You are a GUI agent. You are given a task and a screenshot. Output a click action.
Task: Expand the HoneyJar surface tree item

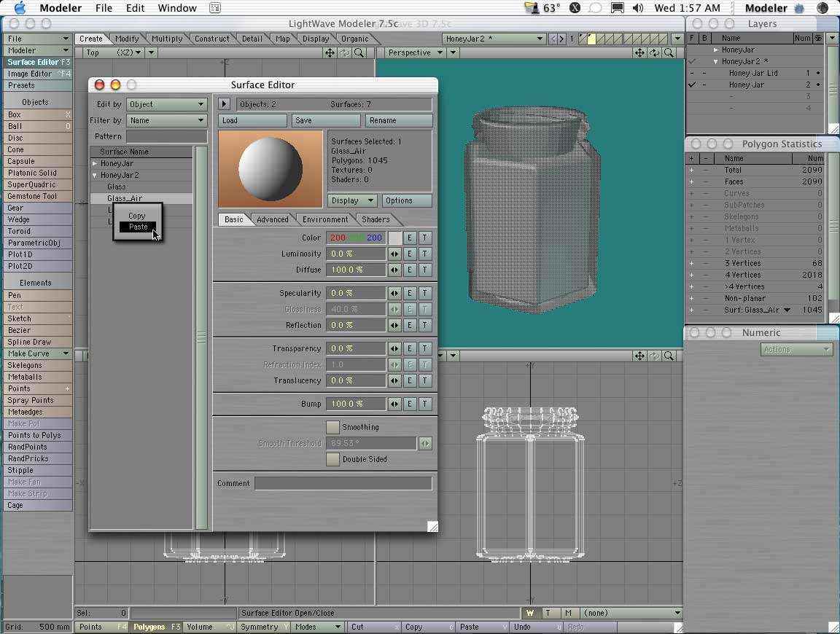95,163
